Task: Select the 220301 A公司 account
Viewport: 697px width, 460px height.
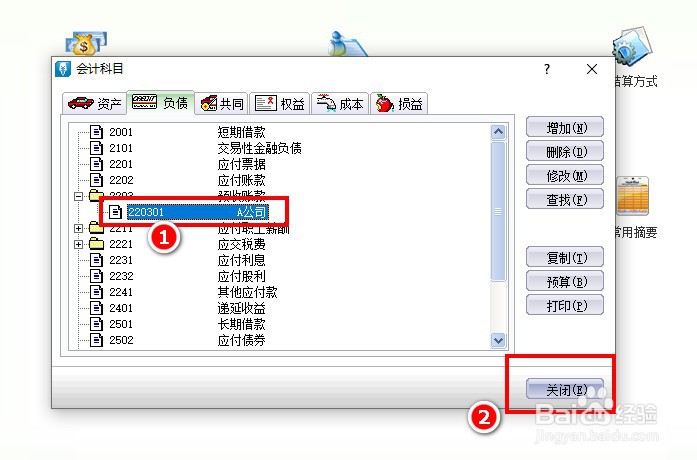Action: pos(197,212)
